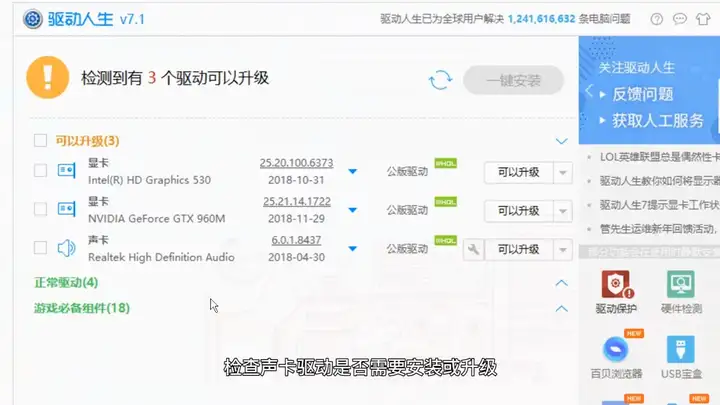Open the USB宝盒 tool icon
This screenshot has height=405, width=720.
(681, 357)
